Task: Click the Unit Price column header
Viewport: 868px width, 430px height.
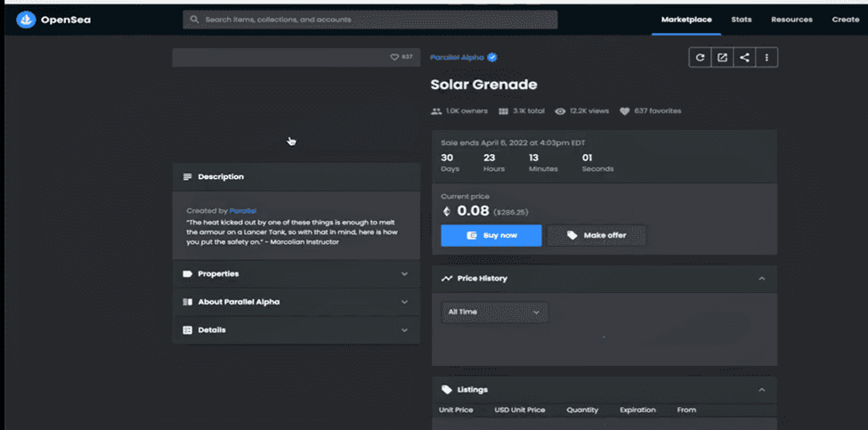Action: point(456,410)
